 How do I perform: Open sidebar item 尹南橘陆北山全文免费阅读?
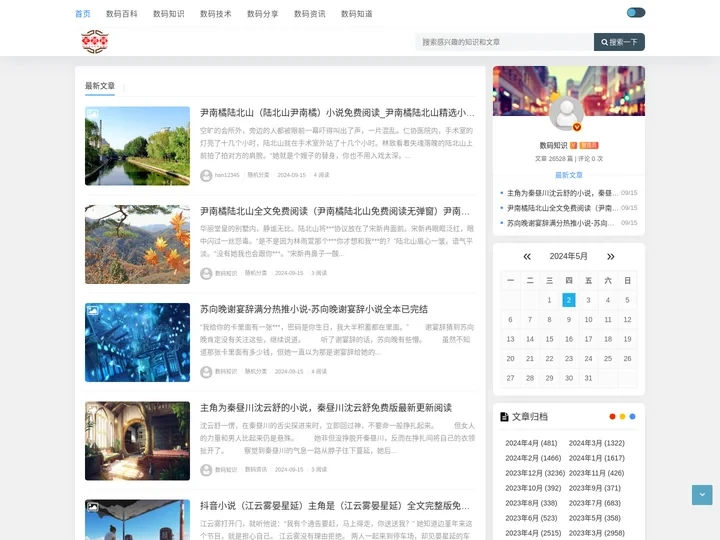(562, 208)
